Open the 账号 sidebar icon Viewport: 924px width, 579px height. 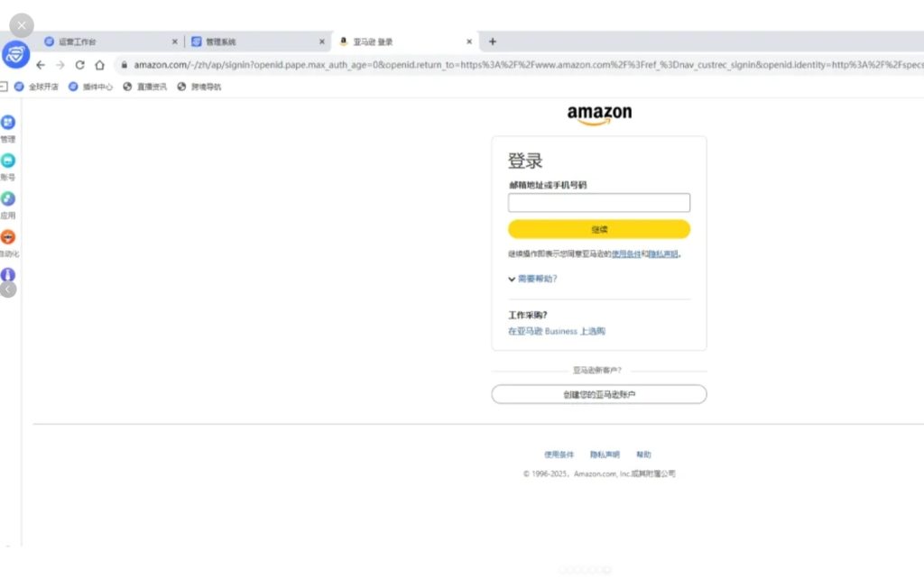8,161
